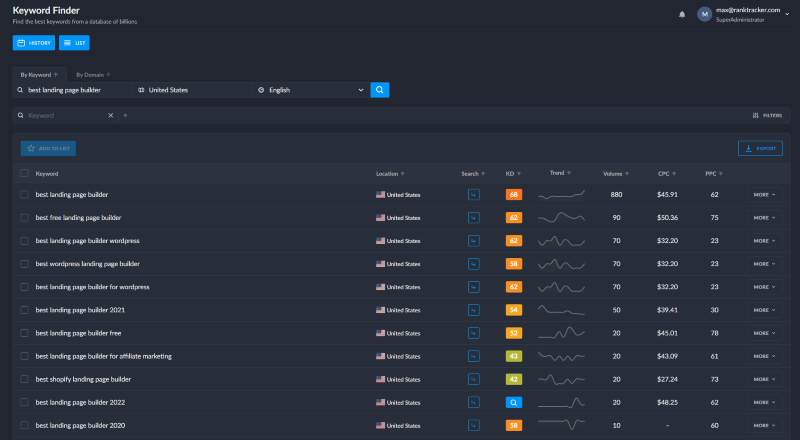Open notifications bell icon
The height and width of the screenshot is (440, 800).
[682, 14]
